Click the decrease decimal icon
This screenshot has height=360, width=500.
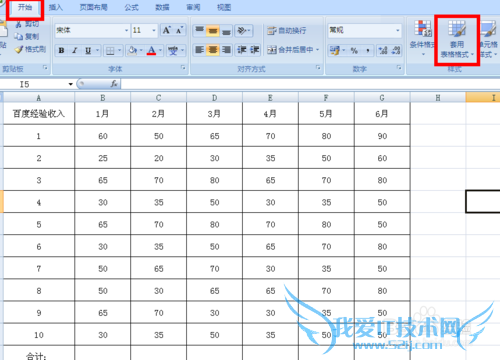pyautogui.click(x=396, y=50)
